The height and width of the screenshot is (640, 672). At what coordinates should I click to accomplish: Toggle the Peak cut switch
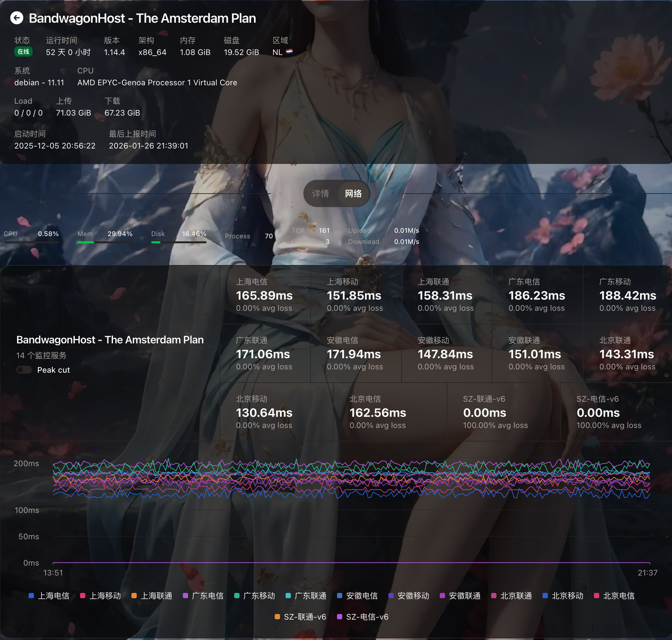coord(24,370)
